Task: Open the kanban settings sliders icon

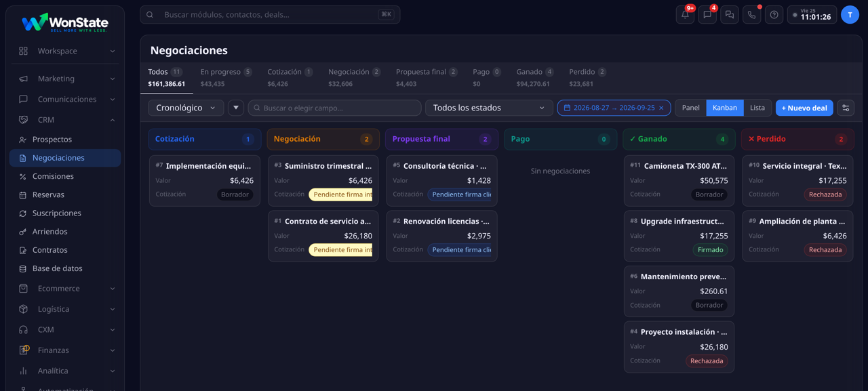Action: (846, 108)
